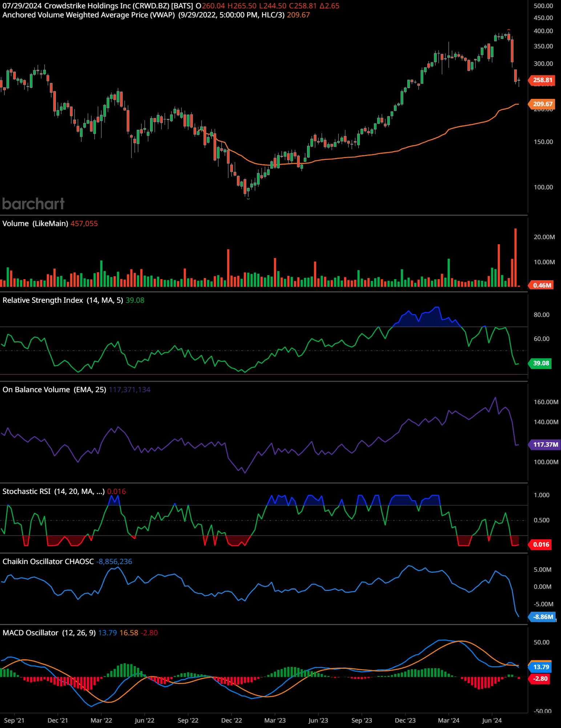
Task: Click the On Balance Volume (EMA, 25) label
Action: click(55, 390)
